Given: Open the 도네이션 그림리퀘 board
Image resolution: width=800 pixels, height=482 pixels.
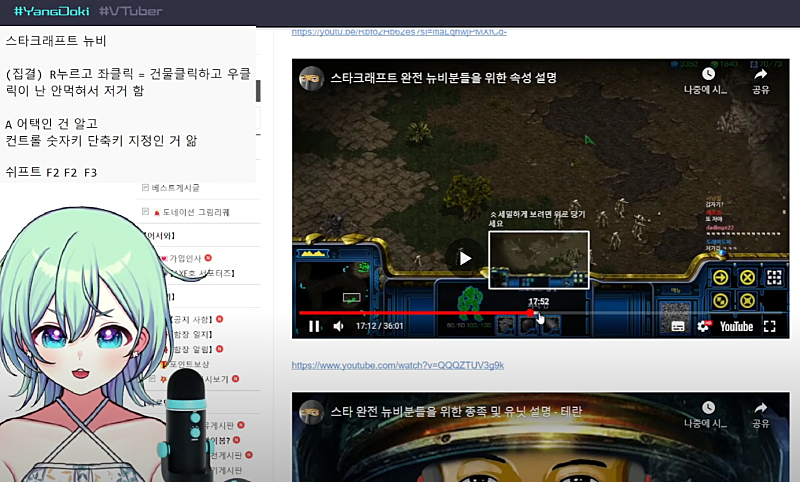Looking at the screenshot, I should 196,212.
